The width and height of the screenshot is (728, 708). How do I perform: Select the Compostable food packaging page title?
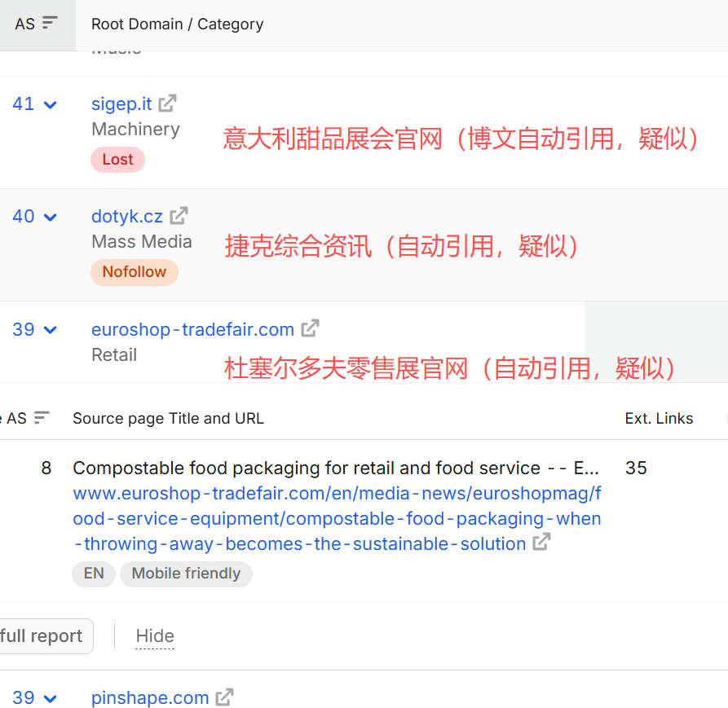tap(336, 468)
